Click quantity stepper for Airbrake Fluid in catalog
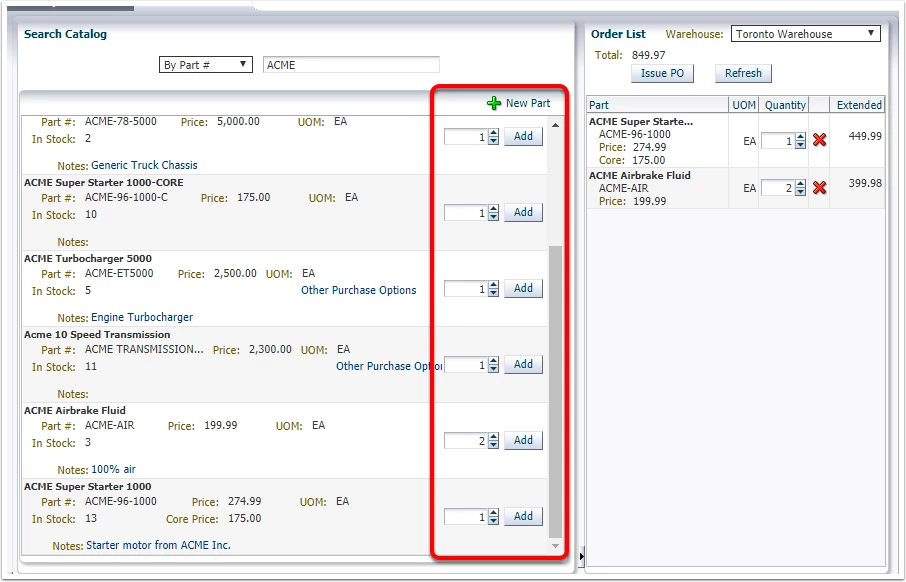 (493, 441)
